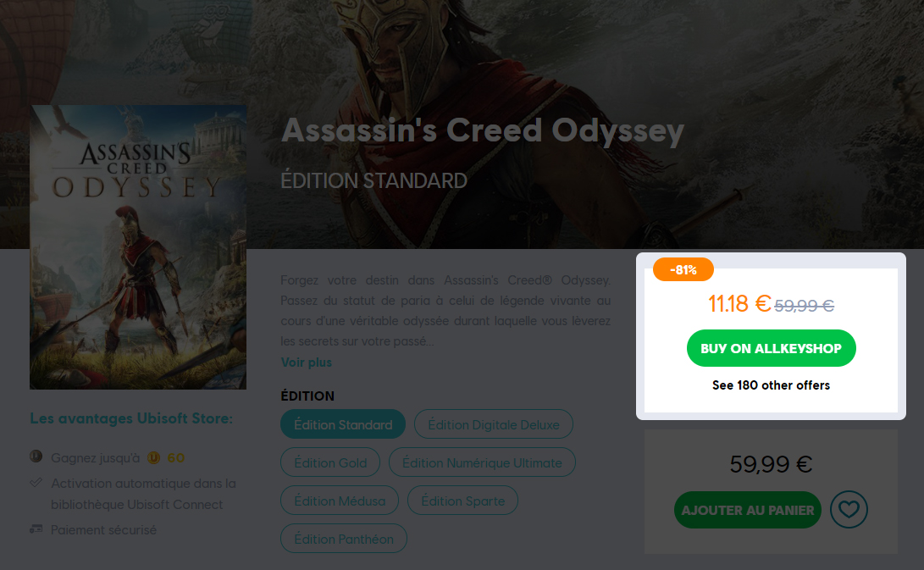
Task: Add the game to cart via AJOUTER AU PANIER
Action: (747, 510)
